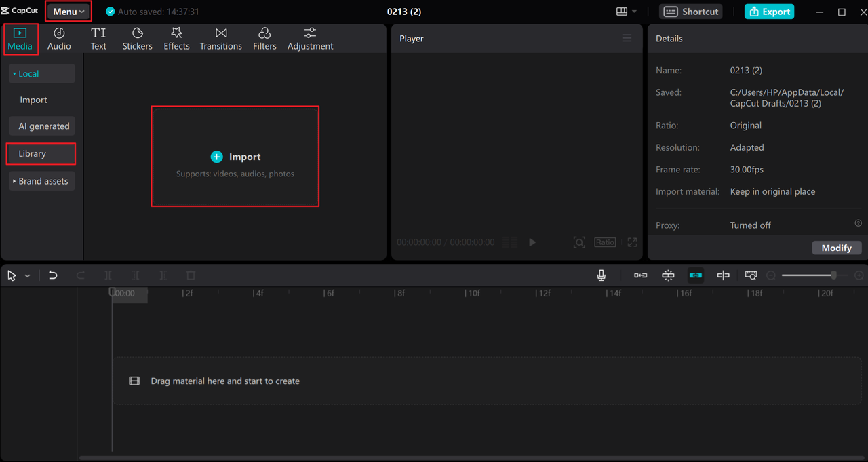This screenshot has height=462, width=868.
Task: Open the Library section
Action: [41, 154]
